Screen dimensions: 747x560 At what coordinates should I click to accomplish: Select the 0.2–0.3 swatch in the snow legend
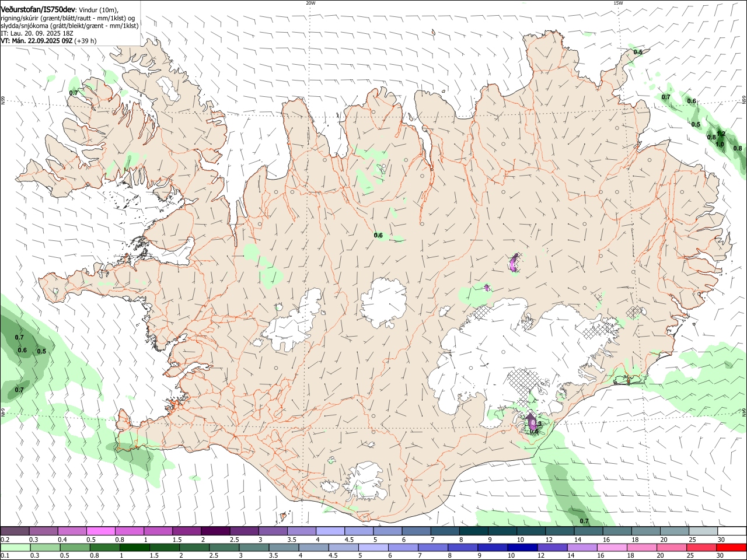click(x=15, y=531)
